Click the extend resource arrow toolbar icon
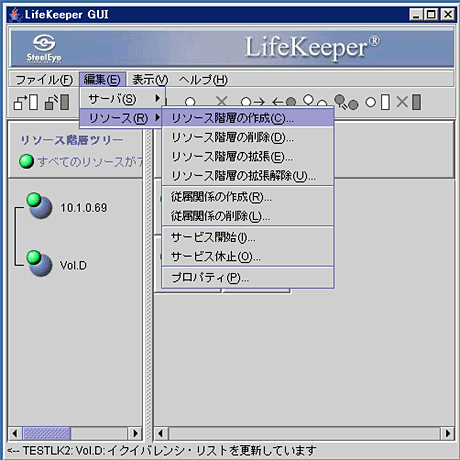Screen dimensions: 460x460 (x=253, y=102)
